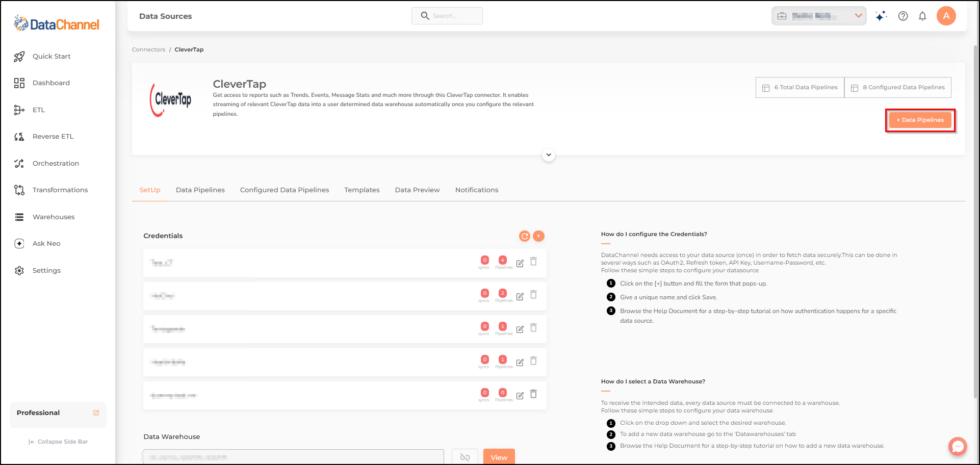Click the DataChannel logo
This screenshot has width=980, height=465.
point(57,23)
